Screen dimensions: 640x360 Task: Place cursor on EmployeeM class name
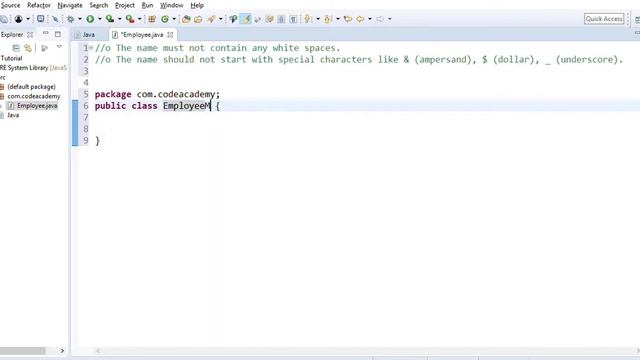coord(187,106)
